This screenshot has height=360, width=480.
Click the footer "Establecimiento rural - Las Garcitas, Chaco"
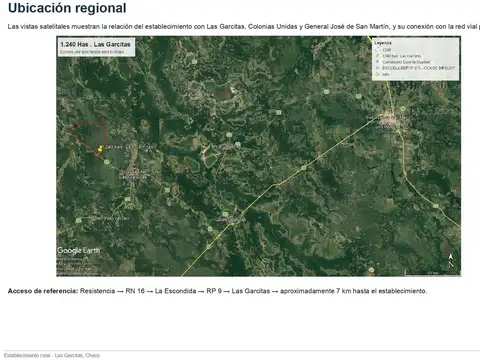click(x=52, y=355)
